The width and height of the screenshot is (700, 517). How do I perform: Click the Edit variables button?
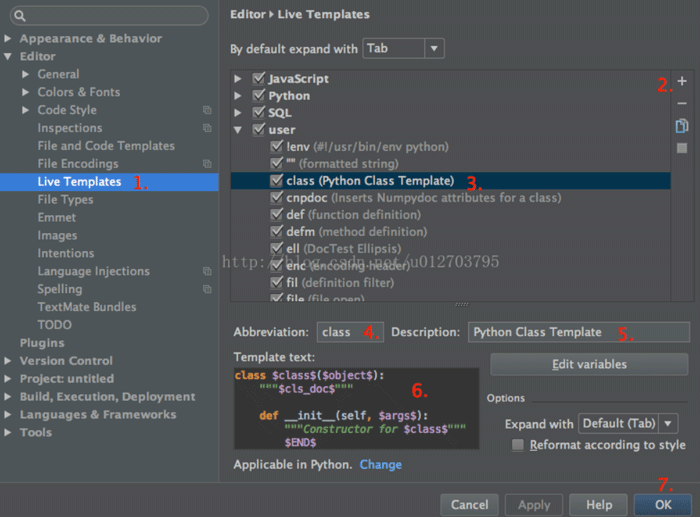[589, 364]
